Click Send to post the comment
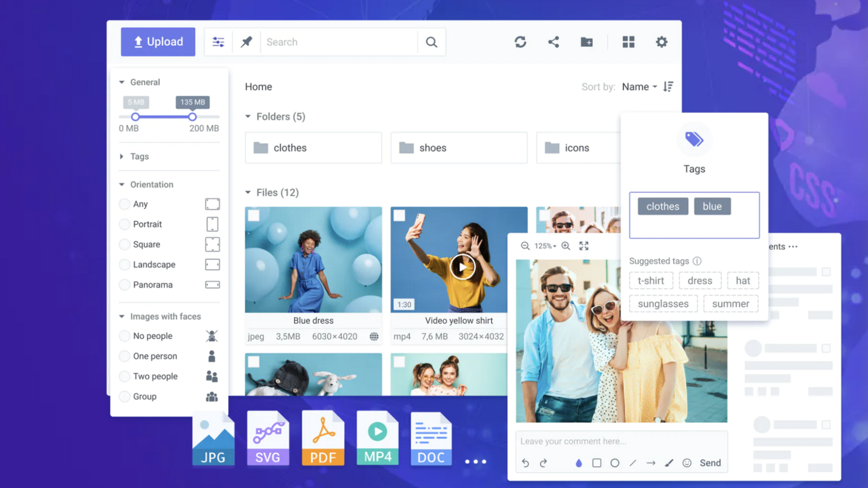The height and width of the screenshot is (488, 868). [x=710, y=463]
